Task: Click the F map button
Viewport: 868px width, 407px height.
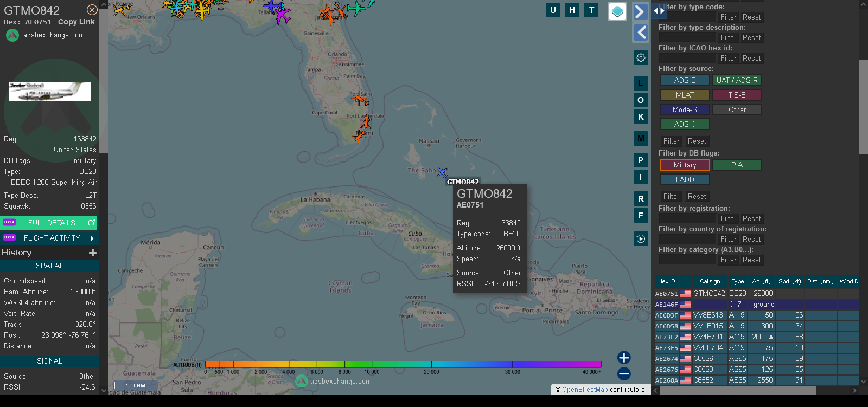Action: click(x=641, y=215)
